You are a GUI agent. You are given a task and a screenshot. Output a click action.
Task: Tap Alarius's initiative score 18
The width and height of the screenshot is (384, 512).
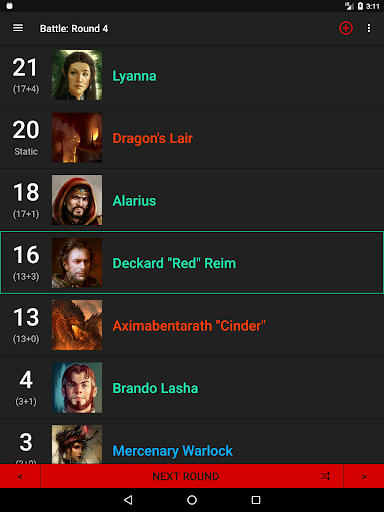(x=26, y=192)
